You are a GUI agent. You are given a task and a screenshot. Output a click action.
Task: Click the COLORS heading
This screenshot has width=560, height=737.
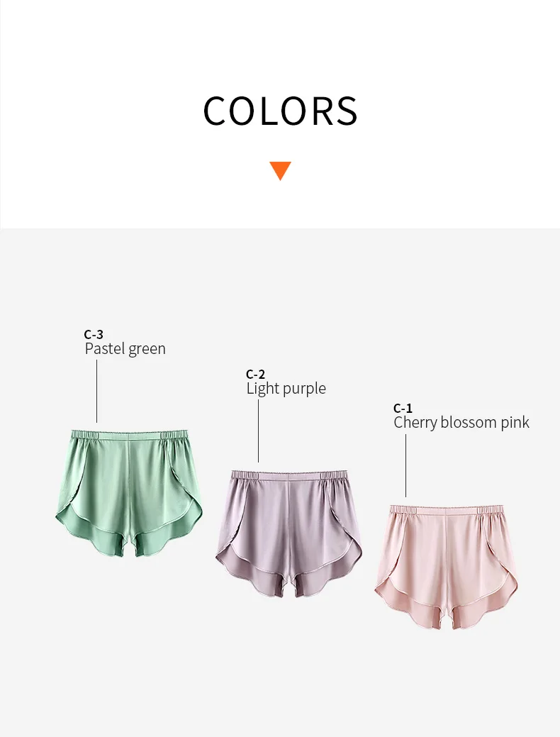click(281, 111)
